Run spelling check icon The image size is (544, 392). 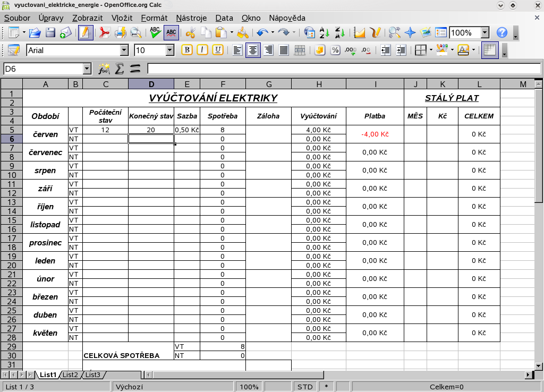coord(155,32)
